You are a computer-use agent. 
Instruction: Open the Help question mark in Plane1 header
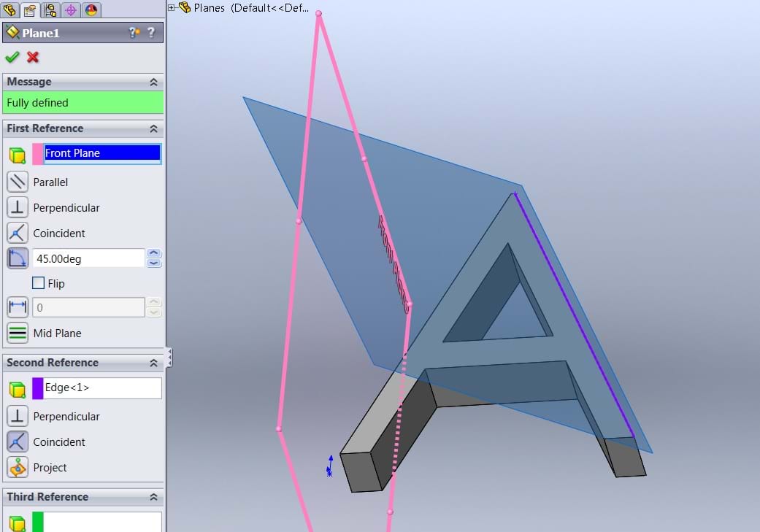pos(151,33)
